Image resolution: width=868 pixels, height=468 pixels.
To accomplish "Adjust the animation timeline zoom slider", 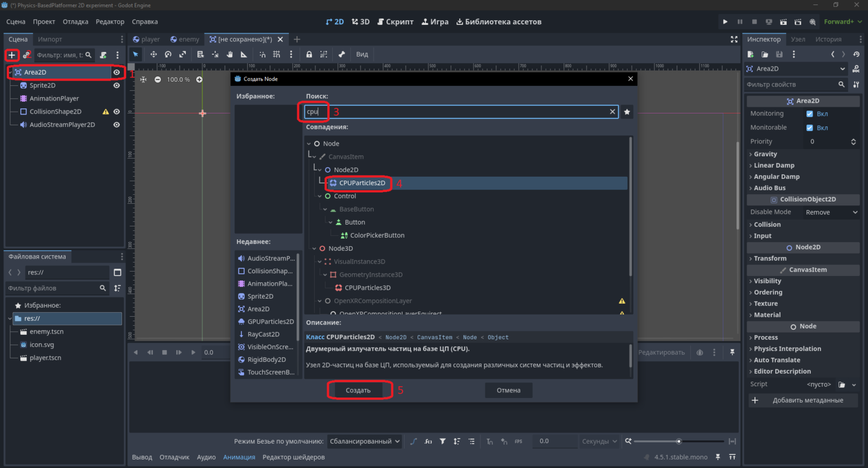I will (x=679, y=441).
